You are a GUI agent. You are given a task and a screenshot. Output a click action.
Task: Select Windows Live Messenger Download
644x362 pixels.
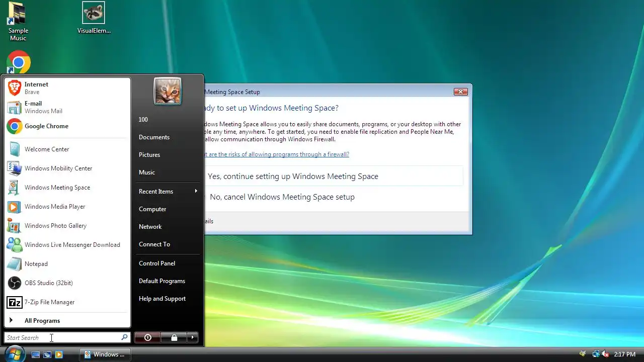(67, 245)
